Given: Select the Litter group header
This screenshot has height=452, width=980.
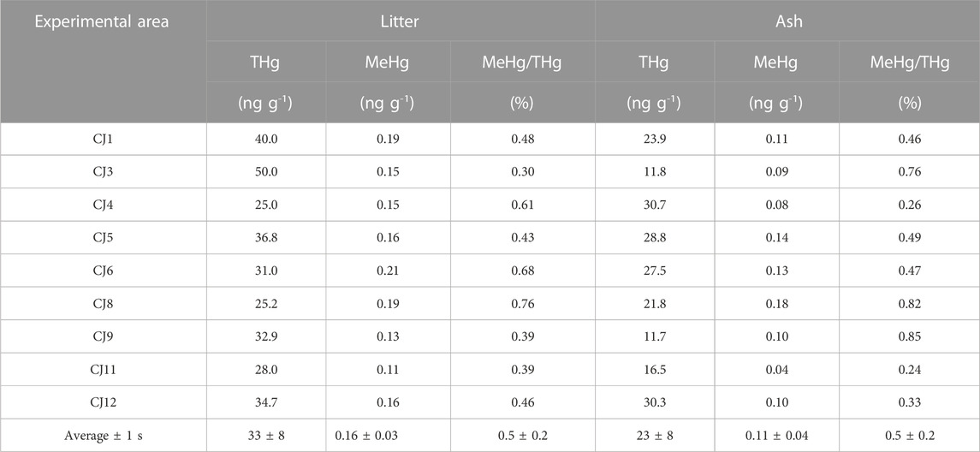Looking at the screenshot, I should (x=401, y=21).
